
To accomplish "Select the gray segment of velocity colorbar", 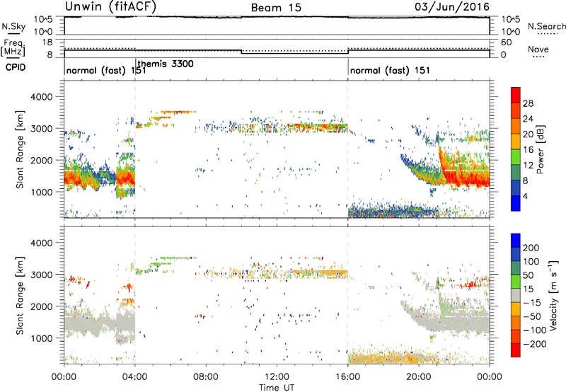I will tap(516, 295).
